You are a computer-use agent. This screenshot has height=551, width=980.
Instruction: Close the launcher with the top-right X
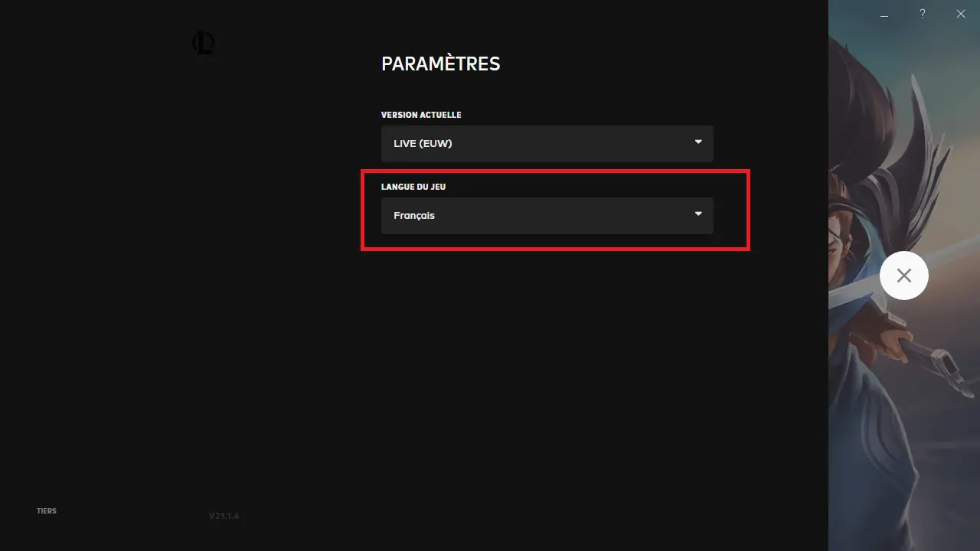click(x=961, y=14)
